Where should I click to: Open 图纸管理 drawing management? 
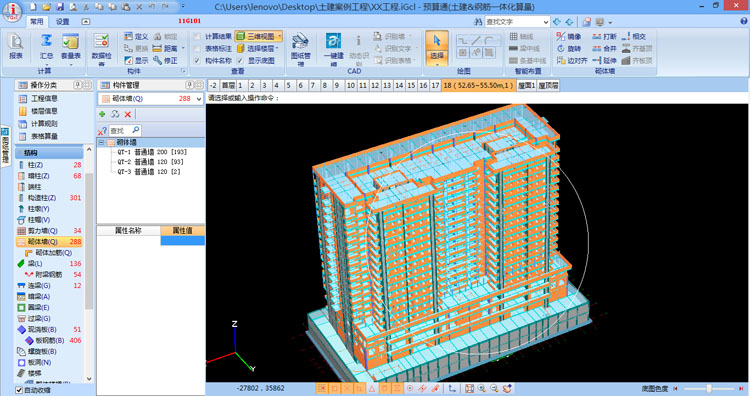pos(300,48)
